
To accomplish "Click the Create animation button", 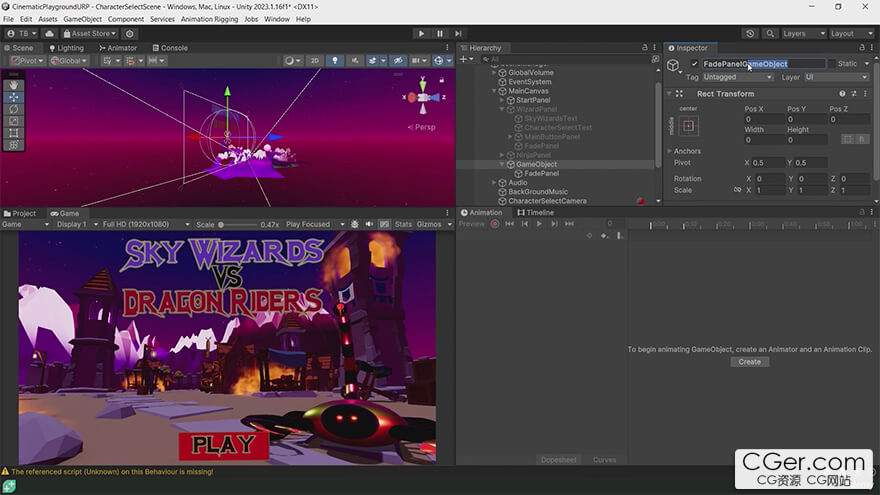I will click(x=750, y=362).
